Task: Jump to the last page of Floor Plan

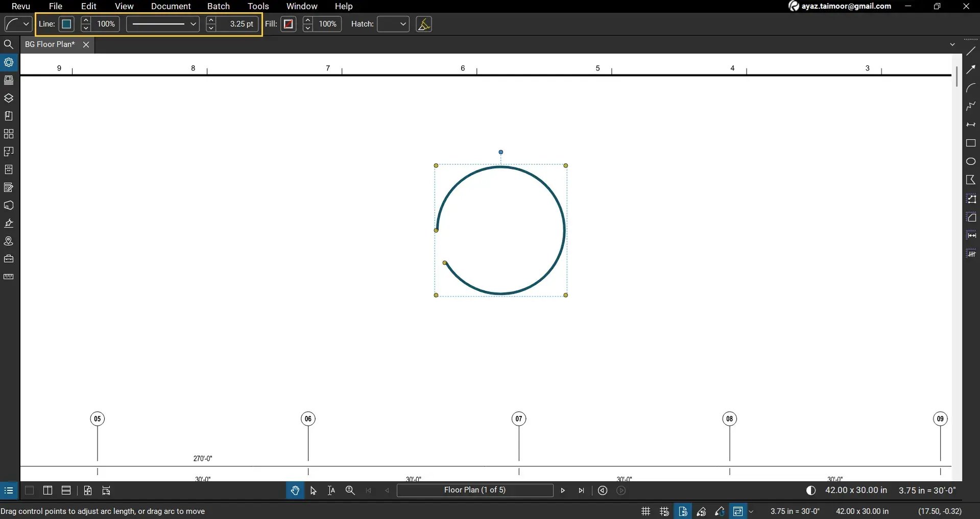Action: 582,490
